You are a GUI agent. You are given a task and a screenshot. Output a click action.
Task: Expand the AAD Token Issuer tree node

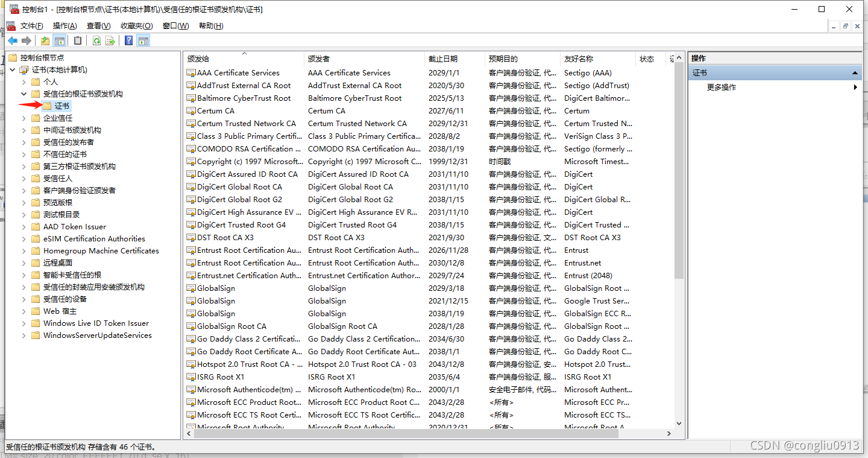24,227
